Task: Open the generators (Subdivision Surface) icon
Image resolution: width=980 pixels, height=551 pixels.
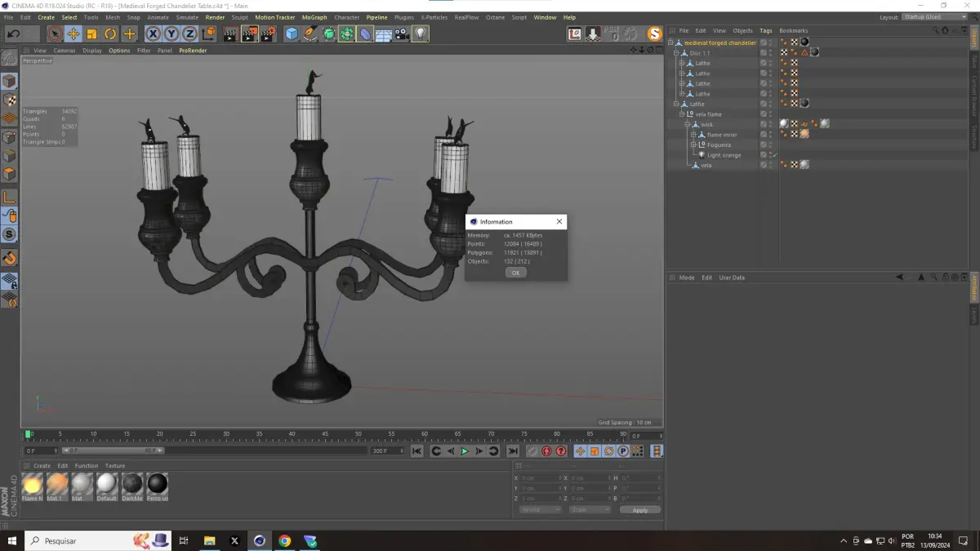Action: (x=328, y=33)
